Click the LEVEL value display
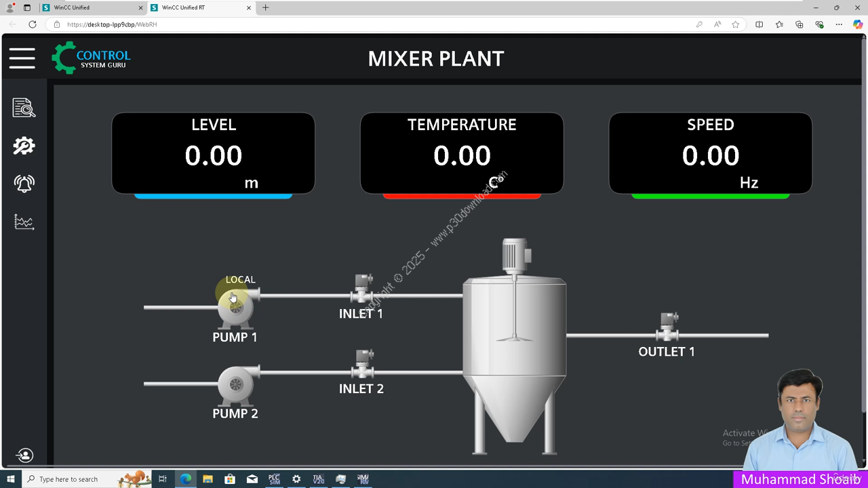 coord(213,155)
